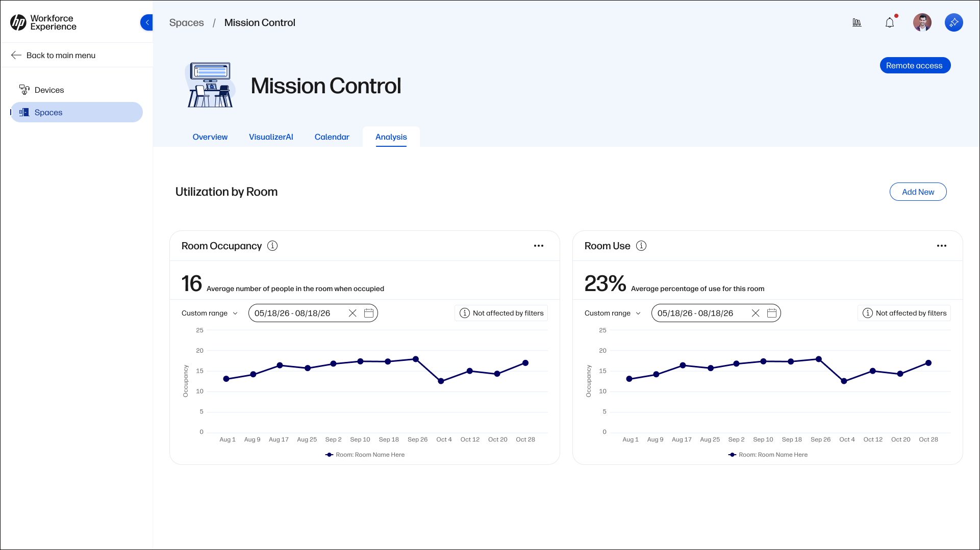Open the user profile avatar
Viewport: 980px width, 550px height.
tap(922, 22)
